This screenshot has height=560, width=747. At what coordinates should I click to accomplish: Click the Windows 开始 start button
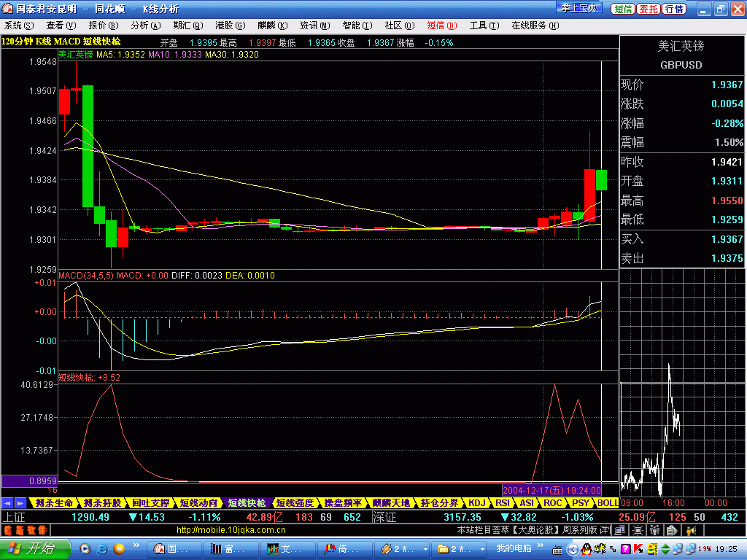(x=35, y=548)
